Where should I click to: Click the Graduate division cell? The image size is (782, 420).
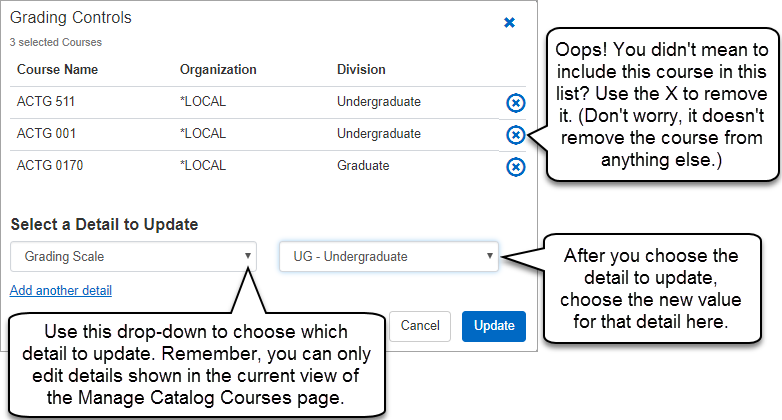click(363, 166)
